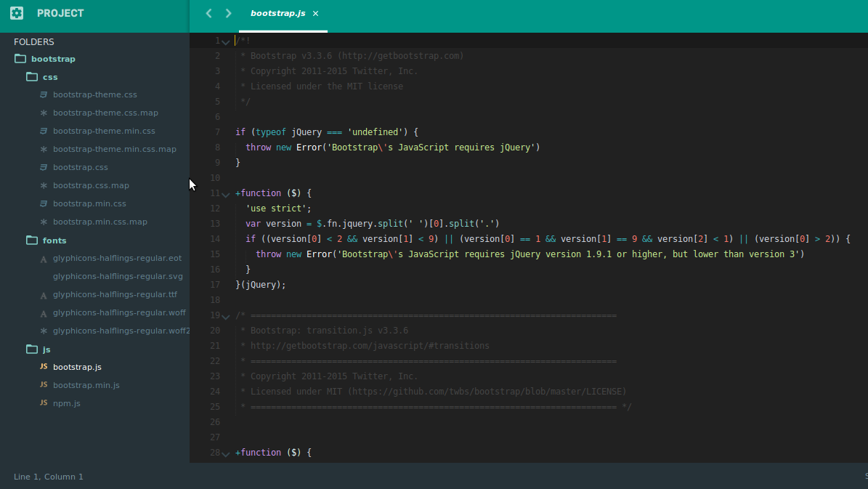The width and height of the screenshot is (868, 489).
Task: Fold the function at line 28
Action: click(x=225, y=453)
